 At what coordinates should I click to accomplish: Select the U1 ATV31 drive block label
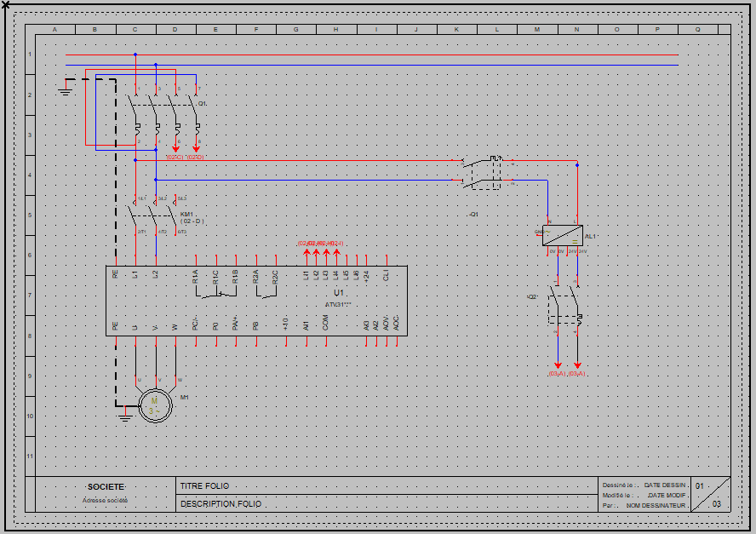[x=339, y=293]
